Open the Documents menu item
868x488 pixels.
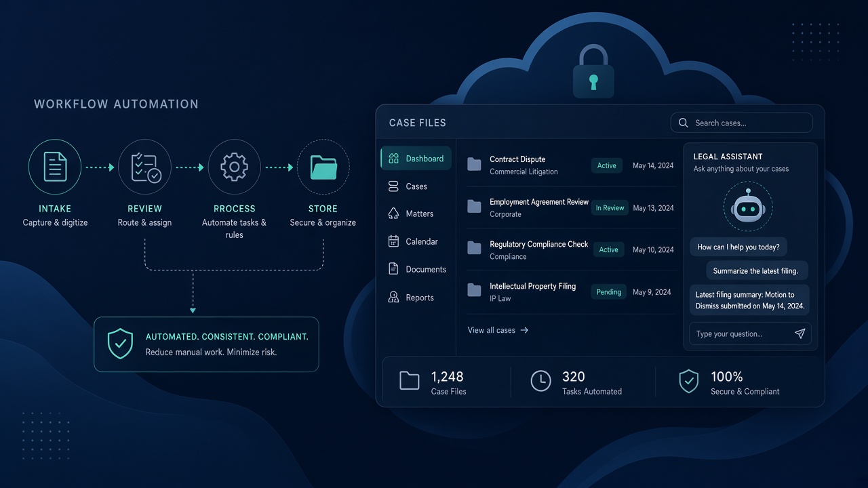[x=417, y=269]
